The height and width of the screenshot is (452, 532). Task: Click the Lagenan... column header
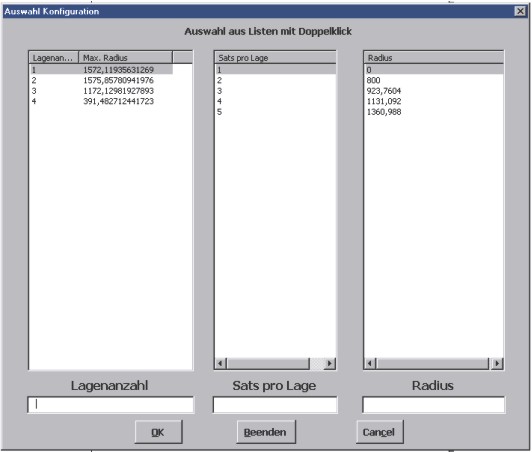pos(54,58)
